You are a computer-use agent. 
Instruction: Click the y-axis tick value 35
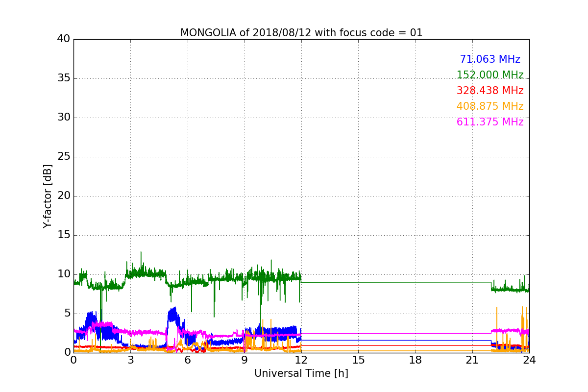click(64, 78)
